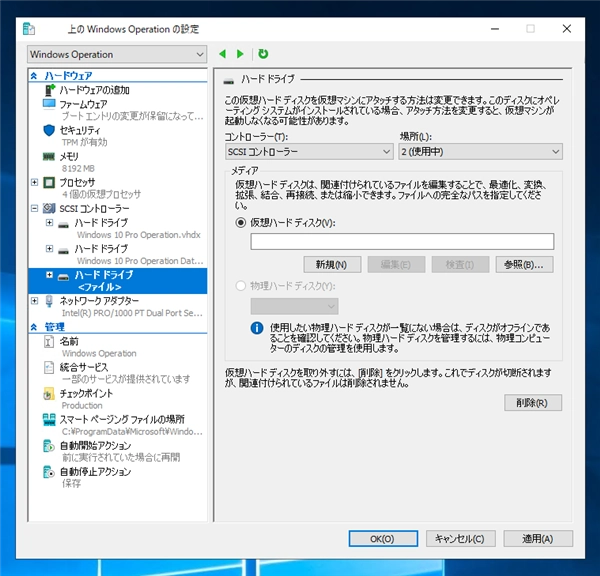Image resolution: width=600 pixels, height=576 pixels.
Task: Select the Automatic Stop Action (自動停止アクション) icon
Action: 49,472
